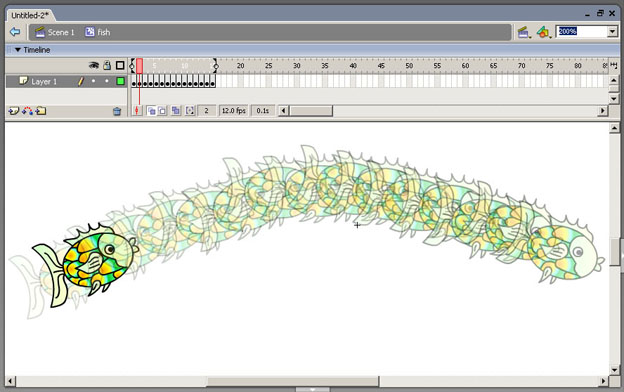Viewport: 624px width, 392px height.
Task: Open the Edit Symbols shapes menu
Action: click(543, 32)
